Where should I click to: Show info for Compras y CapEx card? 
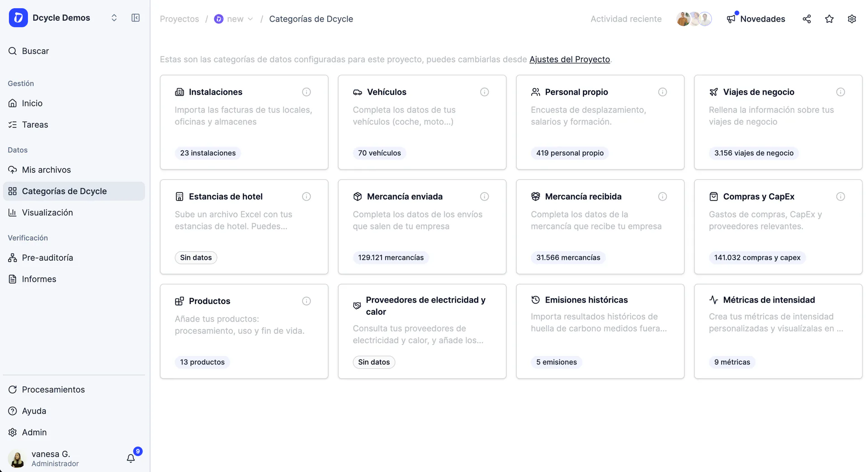coord(841,196)
